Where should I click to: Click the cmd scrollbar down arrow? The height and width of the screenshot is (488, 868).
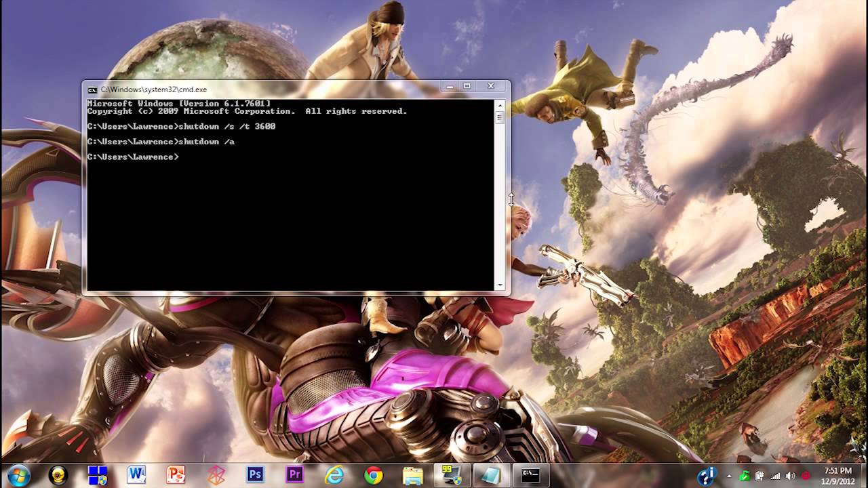(x=500, y=285)
